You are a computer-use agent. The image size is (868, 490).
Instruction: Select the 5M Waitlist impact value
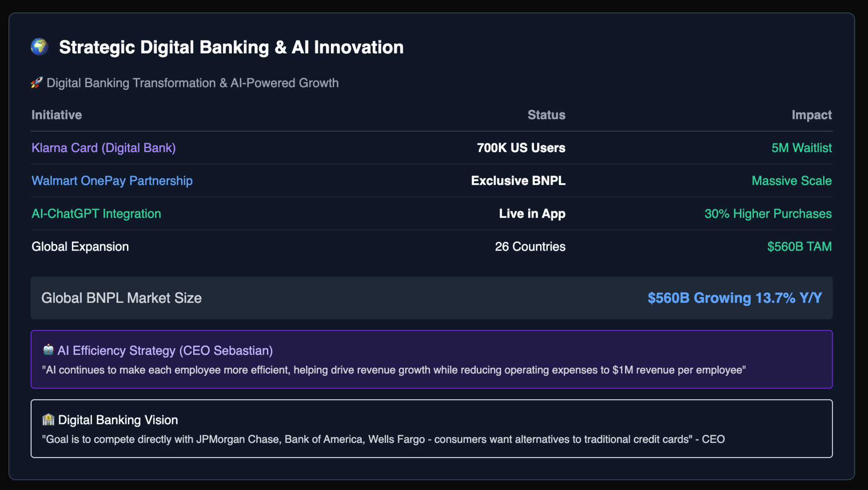pos(801,148)
